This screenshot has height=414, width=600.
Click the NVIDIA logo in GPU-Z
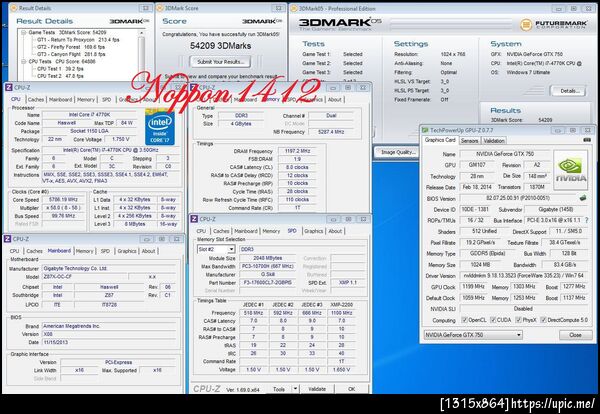[x=570, y=170]
